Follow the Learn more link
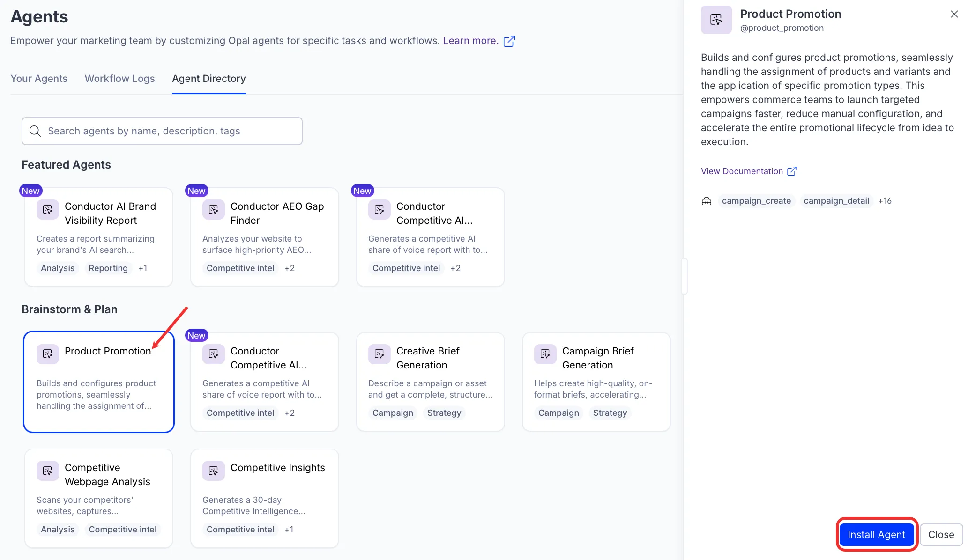 [471, 41]
